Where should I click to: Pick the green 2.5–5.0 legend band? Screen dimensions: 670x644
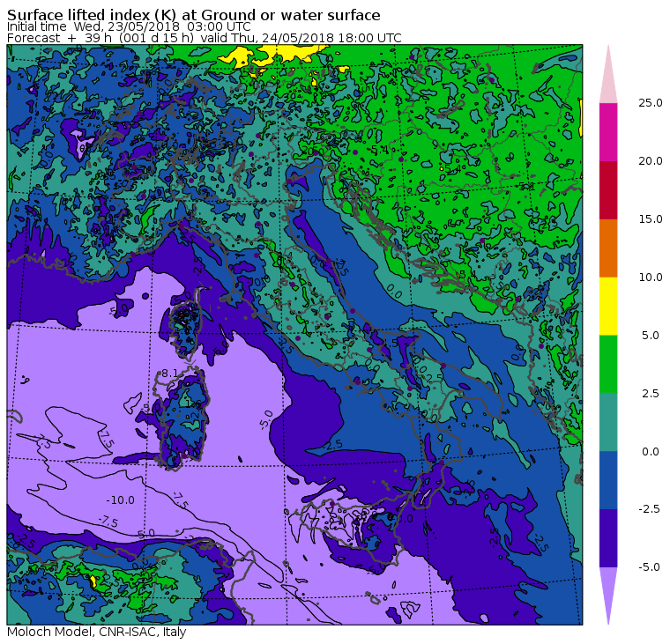pos(608,364)
